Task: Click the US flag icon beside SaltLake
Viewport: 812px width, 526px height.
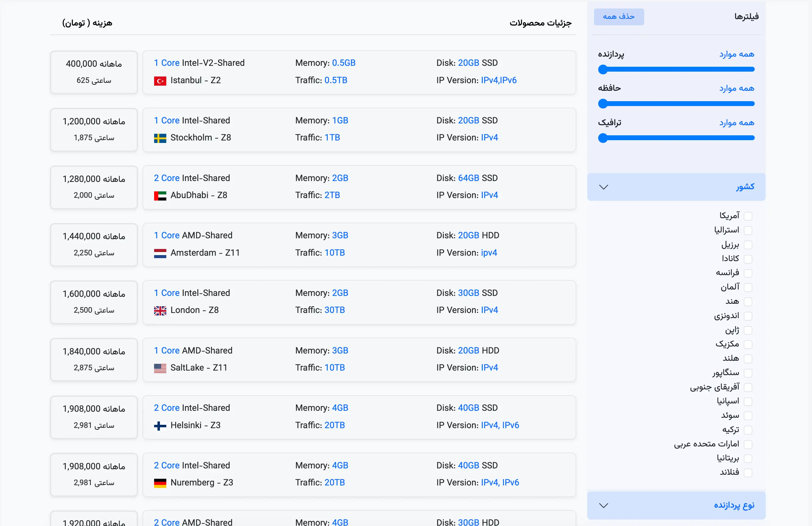Action: [160, 368]
